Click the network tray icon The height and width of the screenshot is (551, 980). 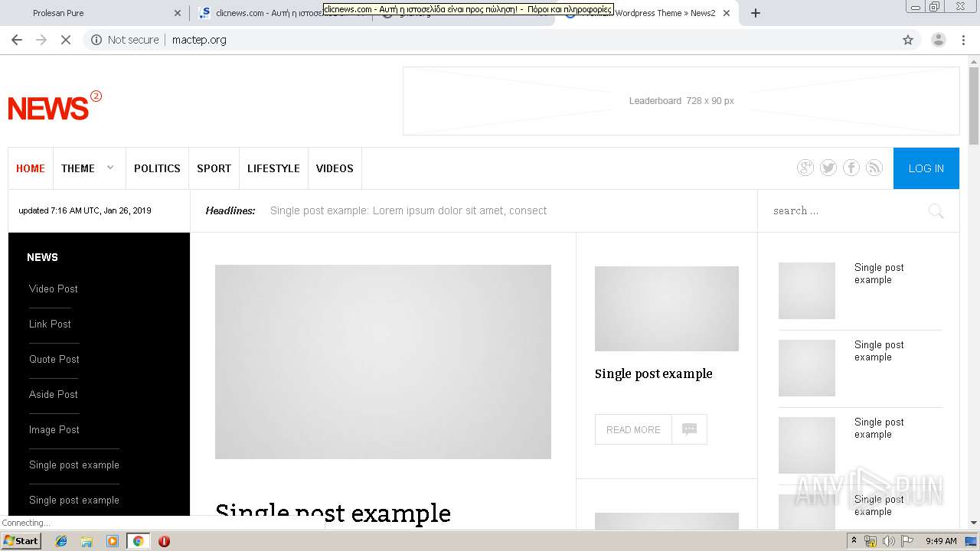pyautogui.click(x=871, y=541)
